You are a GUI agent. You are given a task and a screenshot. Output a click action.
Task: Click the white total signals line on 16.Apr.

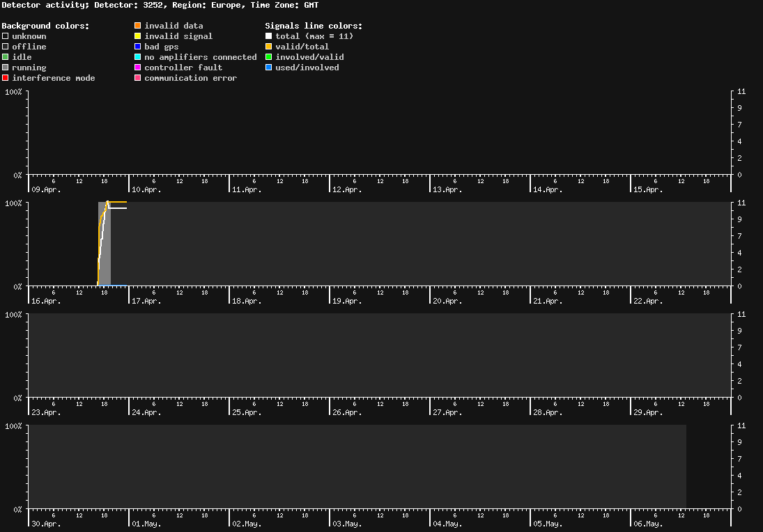[119, 208]
